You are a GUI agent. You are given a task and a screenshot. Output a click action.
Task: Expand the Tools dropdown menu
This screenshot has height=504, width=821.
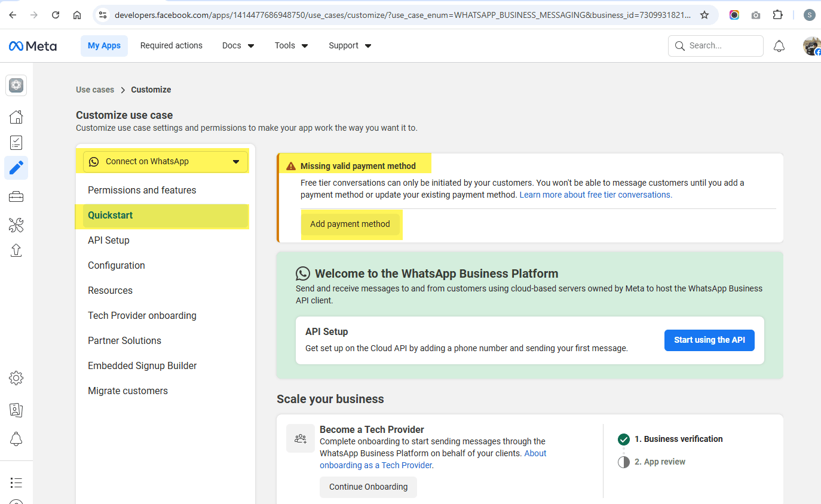click(291, 45)
